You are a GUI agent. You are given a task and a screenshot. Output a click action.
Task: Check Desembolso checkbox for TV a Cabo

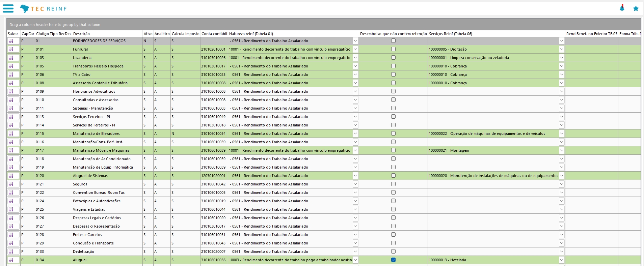click(x=393, y=75)
